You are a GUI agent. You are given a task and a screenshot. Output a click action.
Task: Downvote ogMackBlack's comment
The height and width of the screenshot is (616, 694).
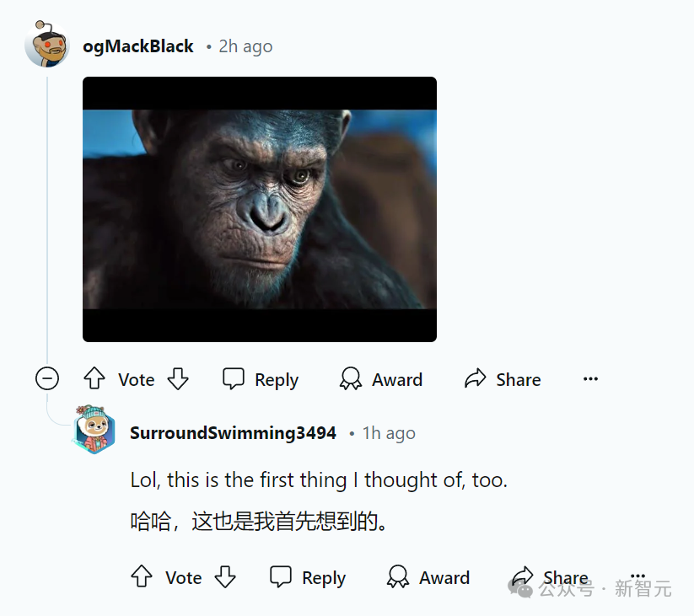point(178,378)
